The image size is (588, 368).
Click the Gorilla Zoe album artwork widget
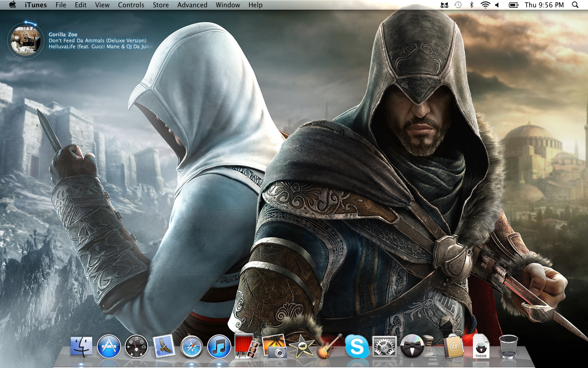tap(25, 41)
